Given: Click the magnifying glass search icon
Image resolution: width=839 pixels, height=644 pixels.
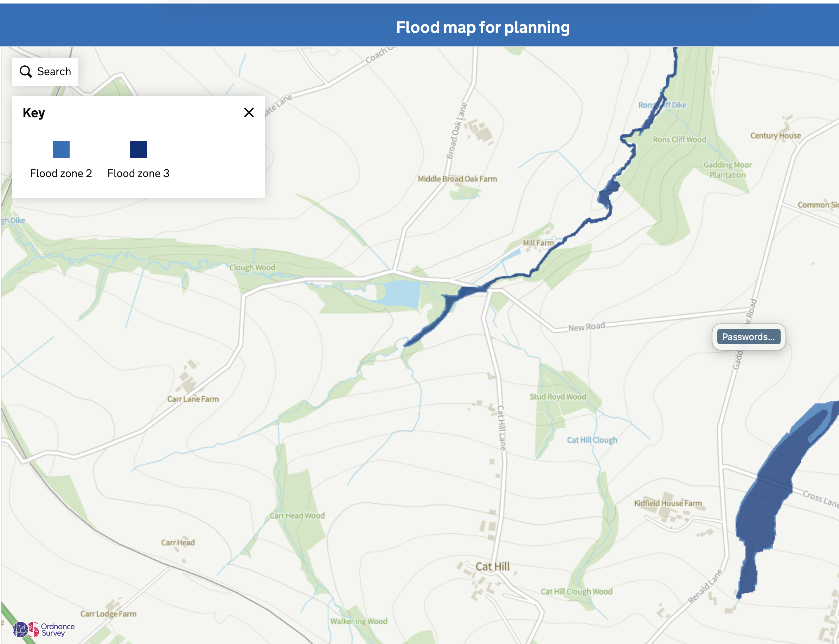Looking at the screenshot, I should (26, 71).
